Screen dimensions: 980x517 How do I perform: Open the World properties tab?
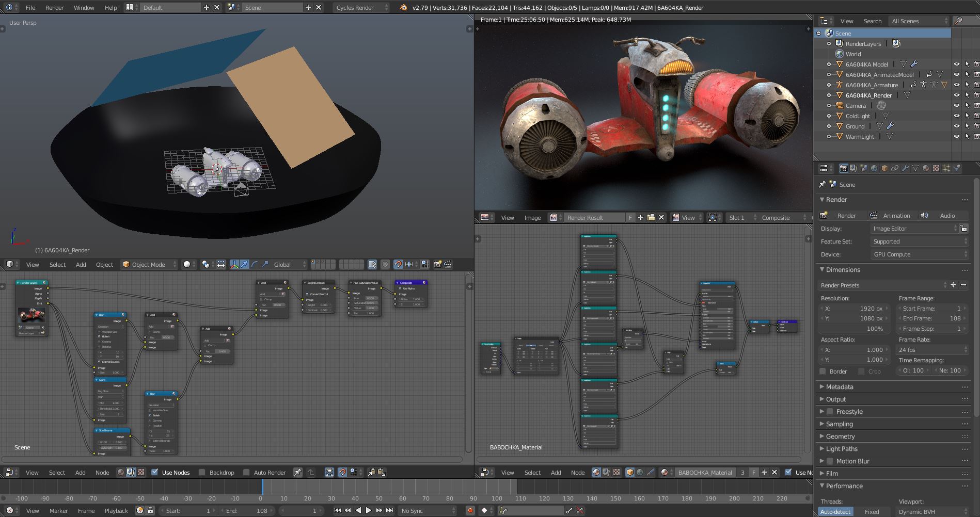874,168
